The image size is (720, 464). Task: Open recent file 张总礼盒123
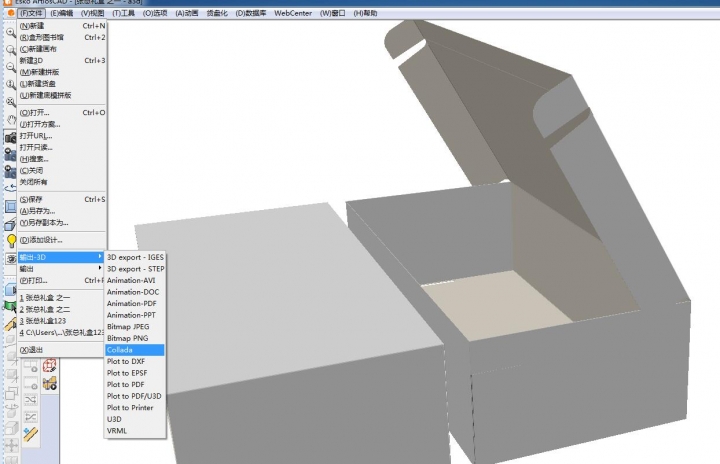pyautogui.click(x=54, y=320)
